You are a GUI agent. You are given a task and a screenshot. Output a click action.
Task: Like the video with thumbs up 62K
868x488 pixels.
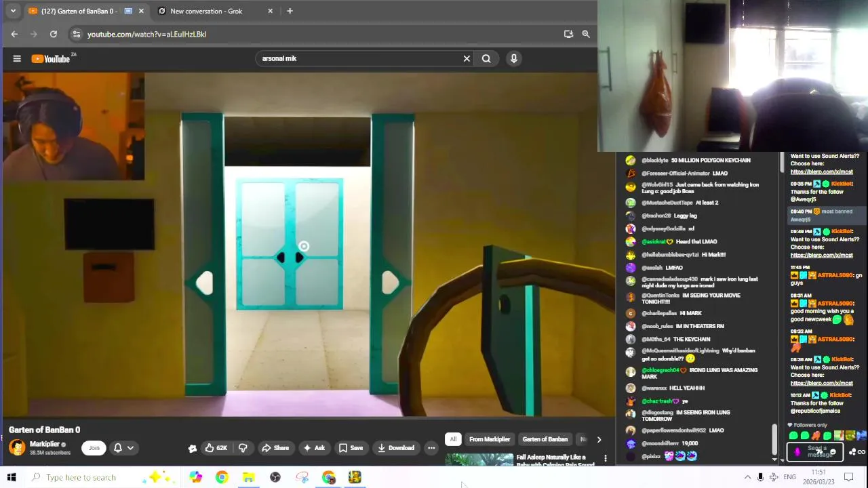click(x=216, y=447)
